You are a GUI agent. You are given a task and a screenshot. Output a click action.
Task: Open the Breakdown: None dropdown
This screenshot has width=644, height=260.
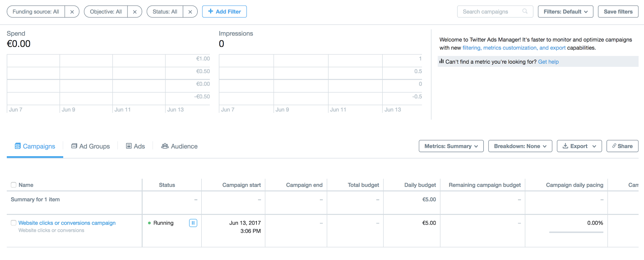tap(520, 146)
